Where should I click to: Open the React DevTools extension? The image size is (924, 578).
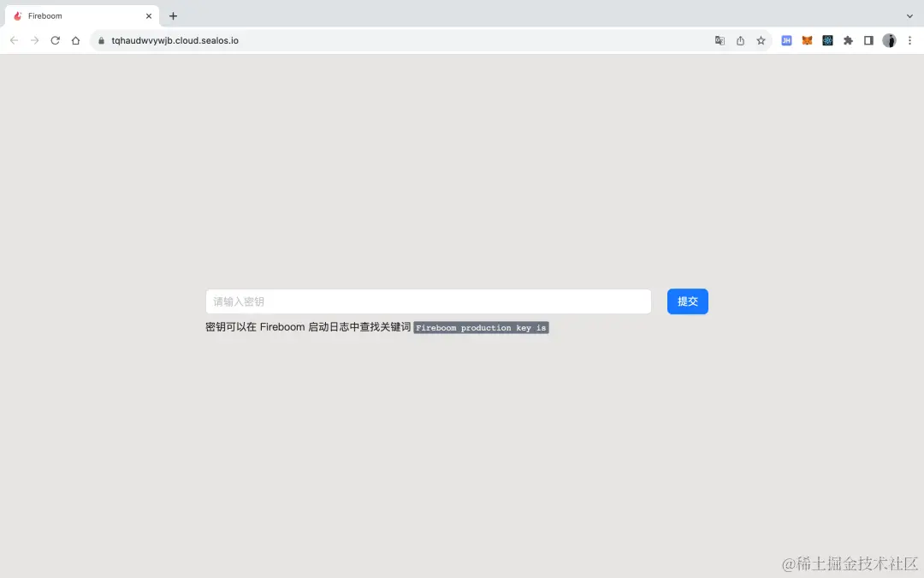point(827,41)
